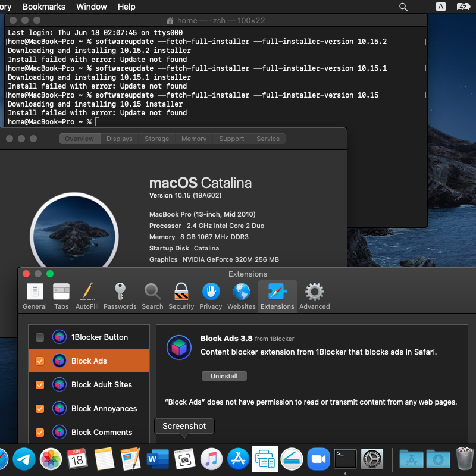476x476 pixels.
Task: Open the AutoFill preferences pane
Action: coord(87,296)
